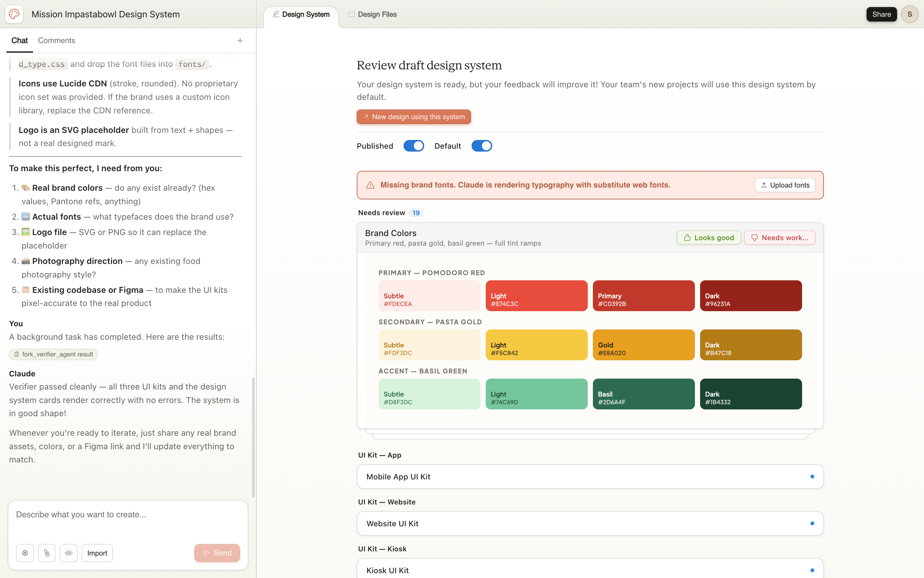Click the PRIMARY — POMODORO RED label
The height and width of the screenshot is (578, 924).
click(432, 273)
